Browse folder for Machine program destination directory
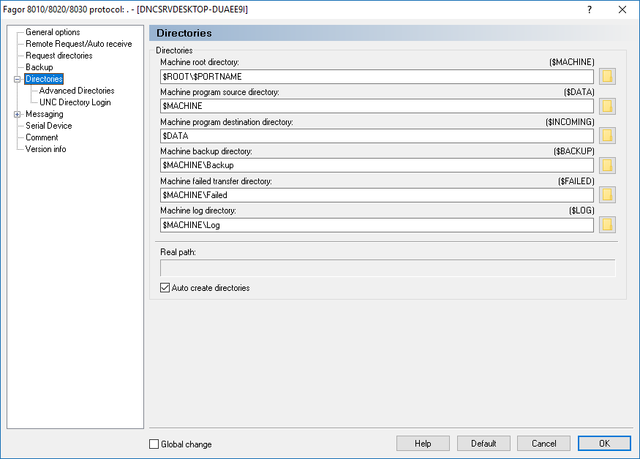This screenshot has height=459, width=640. (607, 135)
